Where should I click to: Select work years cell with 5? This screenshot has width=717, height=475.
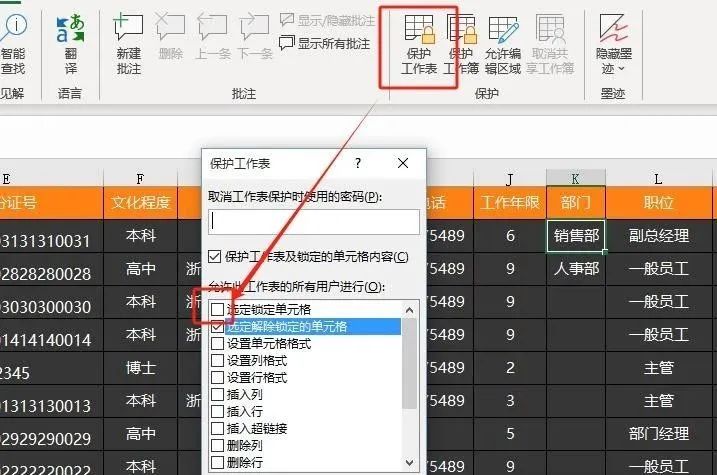[510, 433]
